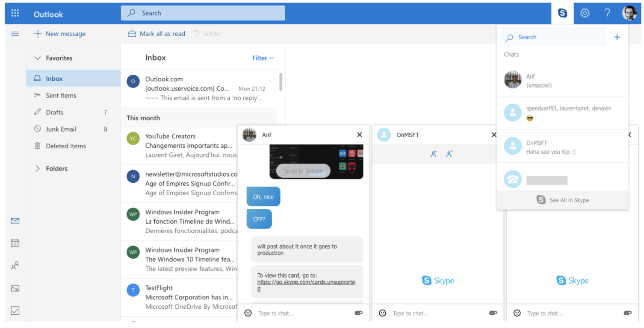Click the OnMSFT chat header avatar
Viewport: 644px width, 328px height.
pos(384,135)
